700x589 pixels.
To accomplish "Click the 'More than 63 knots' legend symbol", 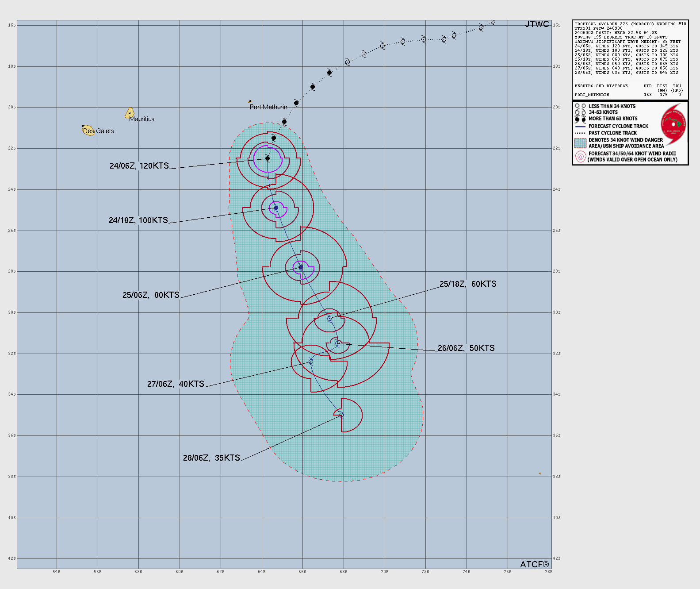I will click(580, 119).
